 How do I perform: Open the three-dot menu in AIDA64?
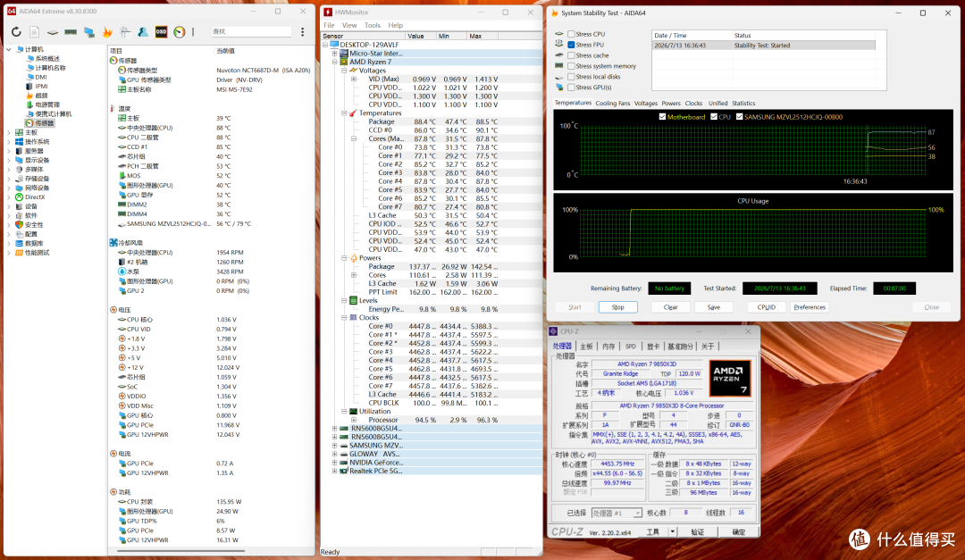click(302, 32)
